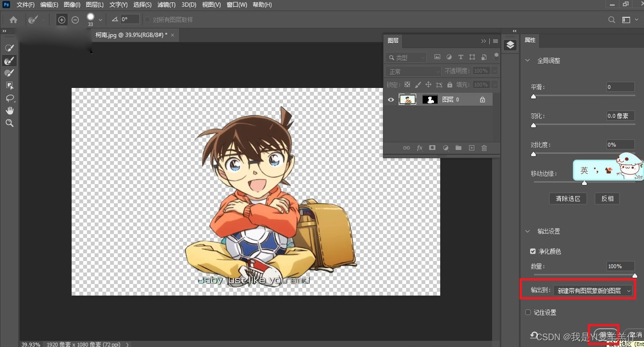
Task: Delete layer using trash icon
Action: click(484, 148)
